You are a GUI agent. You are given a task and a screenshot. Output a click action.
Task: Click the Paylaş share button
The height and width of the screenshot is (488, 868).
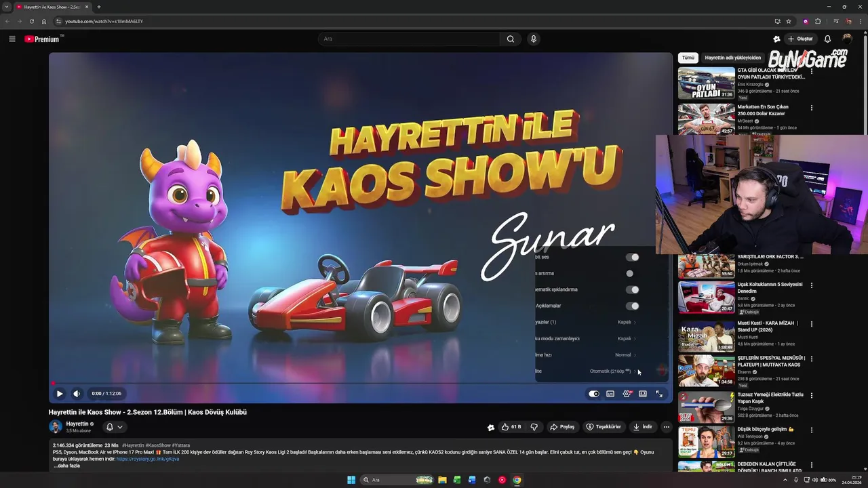(x=562, y=427)
